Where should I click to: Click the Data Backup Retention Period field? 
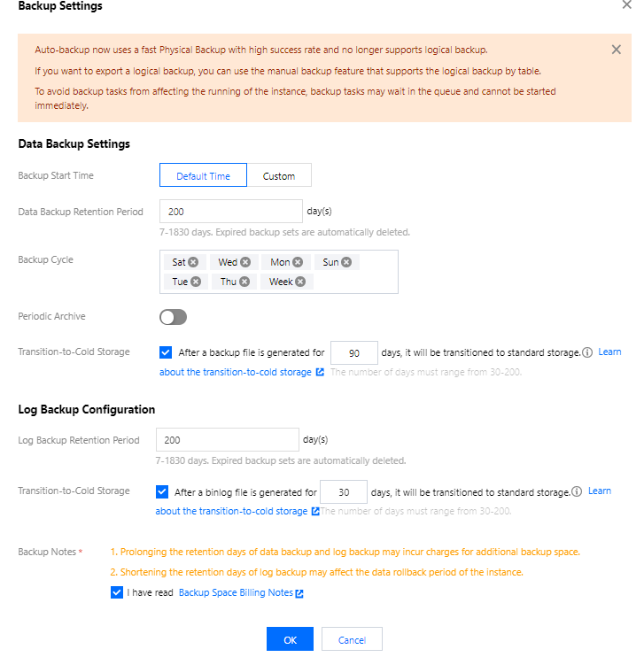pyautogui.click(x=231, y=212)
